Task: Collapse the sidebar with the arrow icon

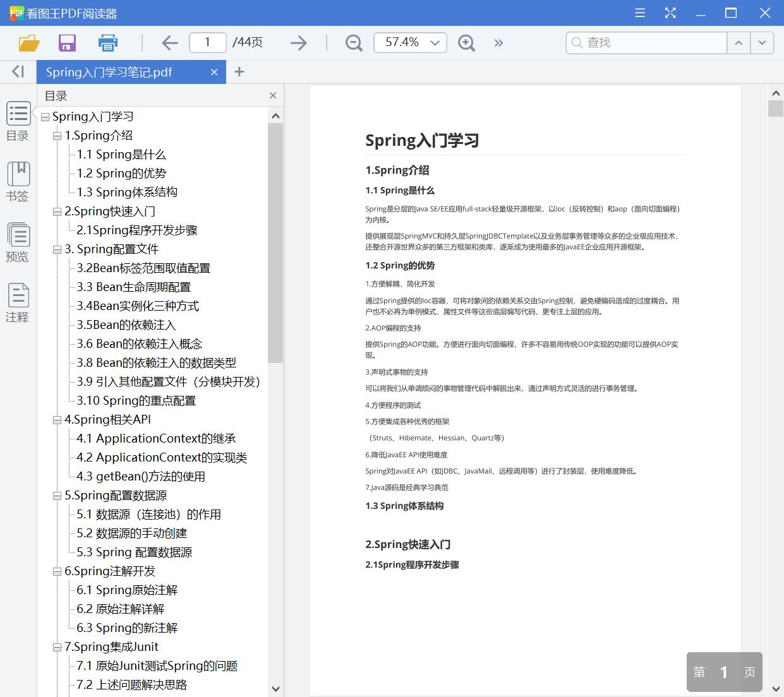Action: tap(18, 72)
